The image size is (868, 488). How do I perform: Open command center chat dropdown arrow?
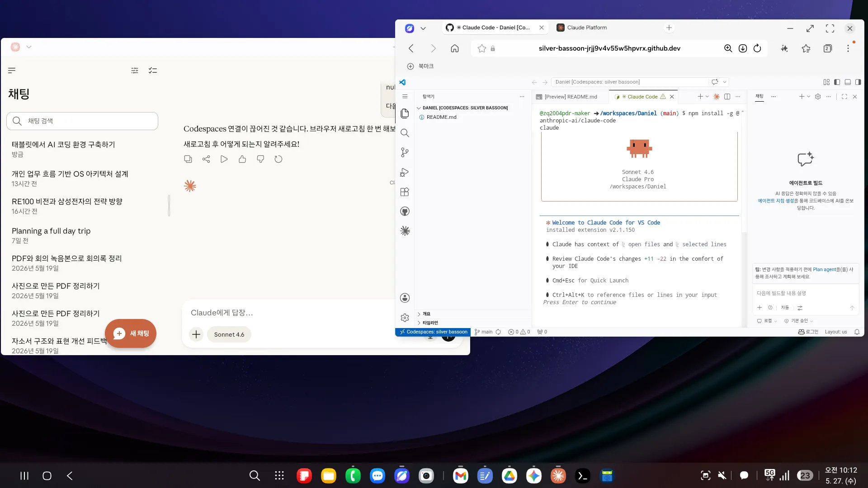725,82
